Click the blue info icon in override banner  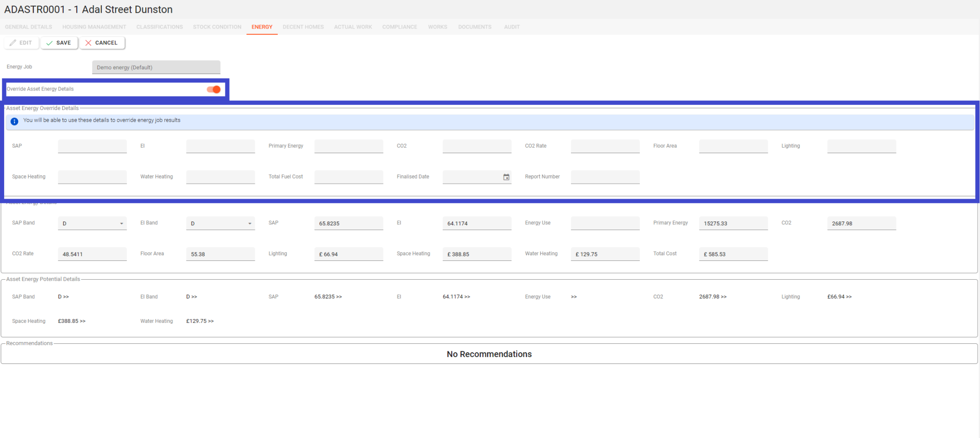coord(15,121)
